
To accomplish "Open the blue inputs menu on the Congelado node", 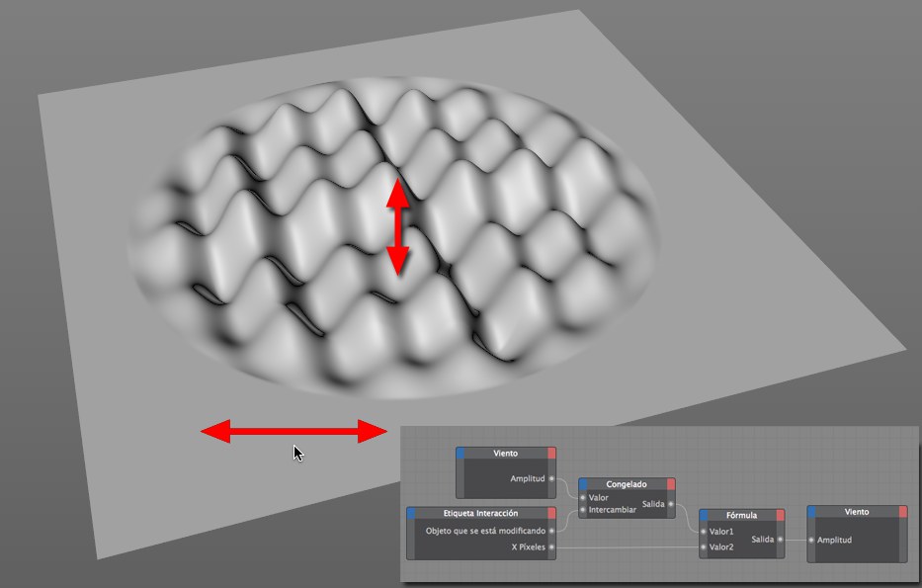I will [x=583, y=484].
